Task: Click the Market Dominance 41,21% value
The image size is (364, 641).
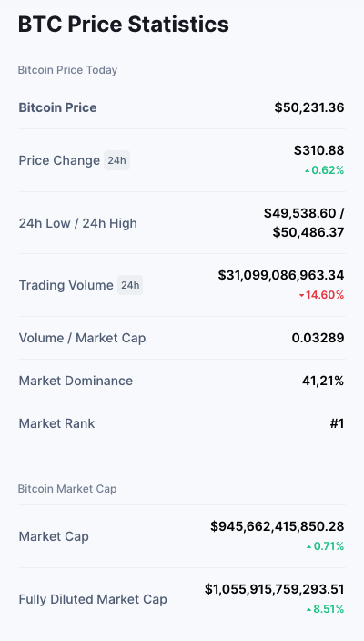Action: point(323,381)
